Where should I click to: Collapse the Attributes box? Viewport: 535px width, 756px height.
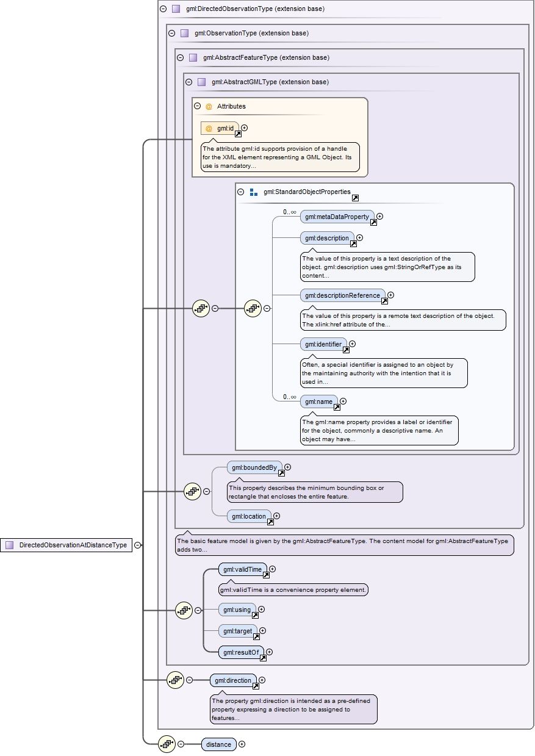(198, 106)
